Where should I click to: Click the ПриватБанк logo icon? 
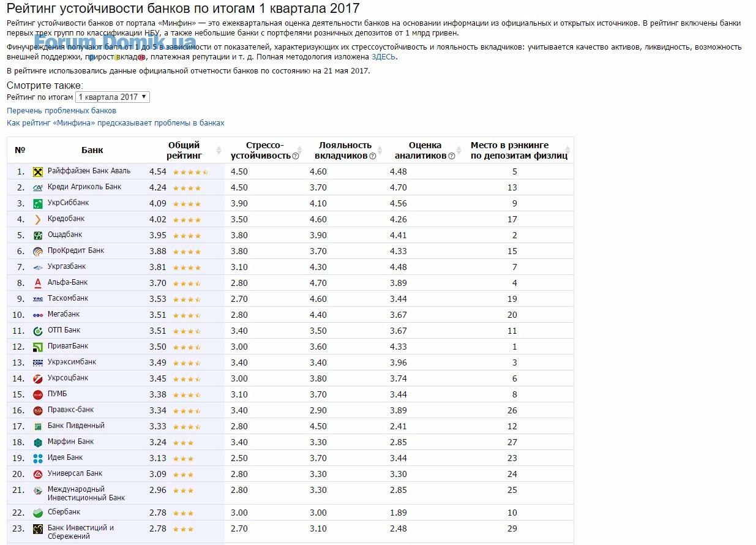click(38, 347)
